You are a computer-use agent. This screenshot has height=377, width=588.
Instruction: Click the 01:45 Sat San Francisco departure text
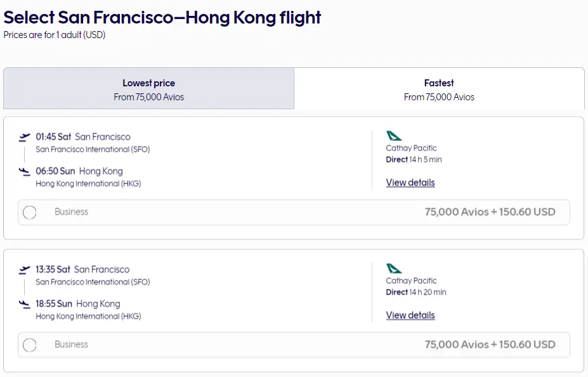(x=83, y=137)
